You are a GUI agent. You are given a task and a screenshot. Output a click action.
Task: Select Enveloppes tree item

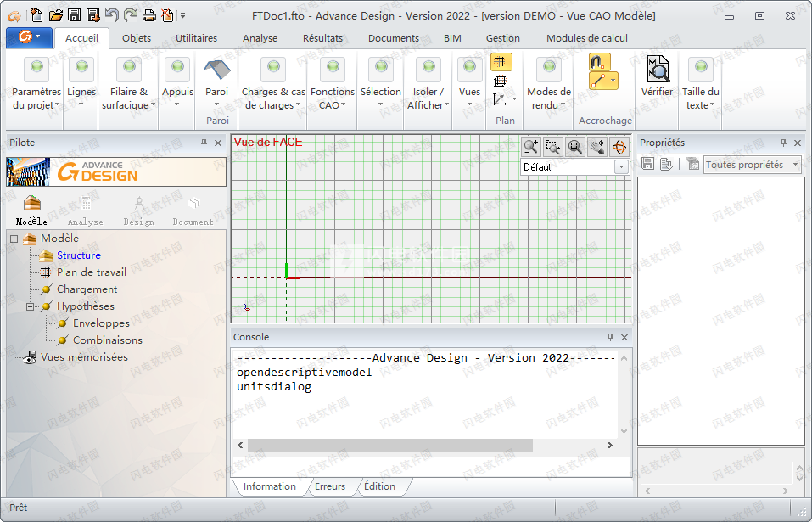pos(101,323)
